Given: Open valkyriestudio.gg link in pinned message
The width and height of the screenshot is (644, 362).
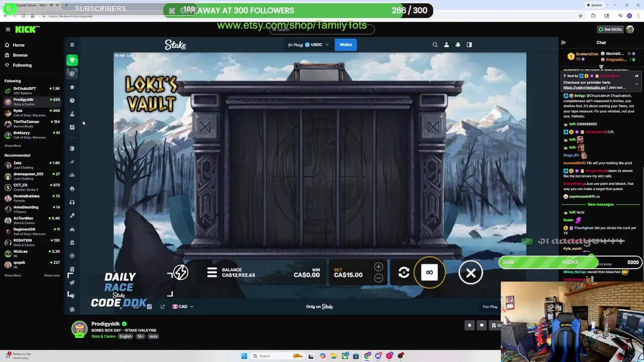Looking at the screenshot, I should 584,87.
